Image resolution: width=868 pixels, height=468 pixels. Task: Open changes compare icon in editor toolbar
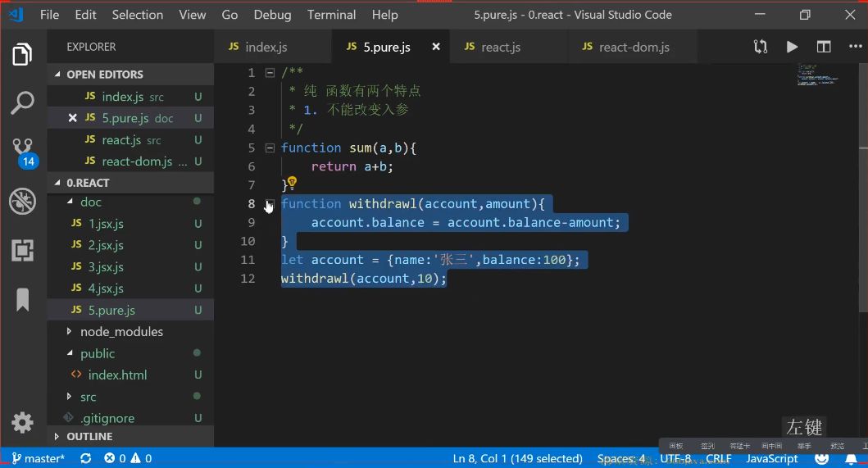[x=761, y=47]
